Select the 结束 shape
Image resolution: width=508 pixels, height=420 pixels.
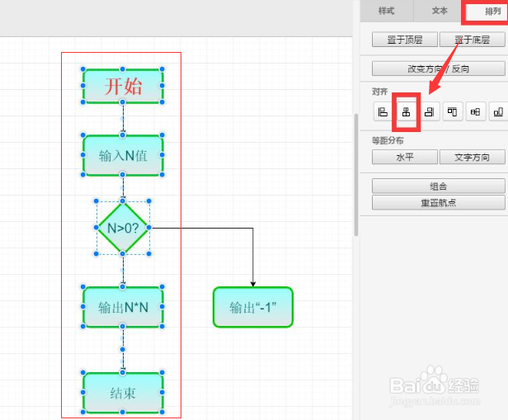tap(123, 393)
